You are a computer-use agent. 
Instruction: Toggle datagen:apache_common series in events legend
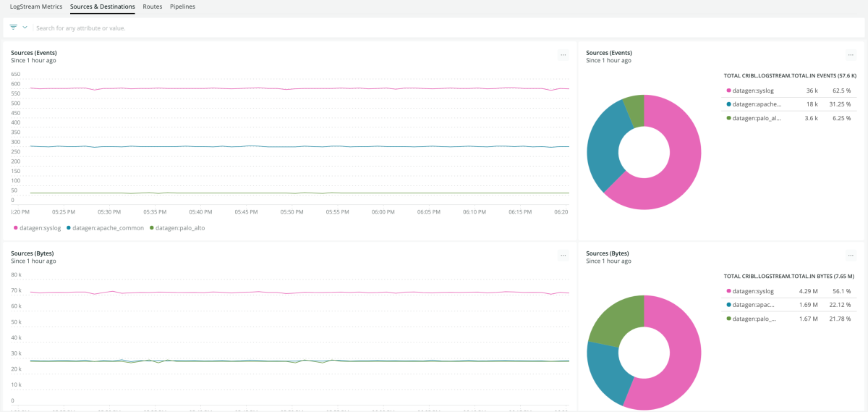105,228
